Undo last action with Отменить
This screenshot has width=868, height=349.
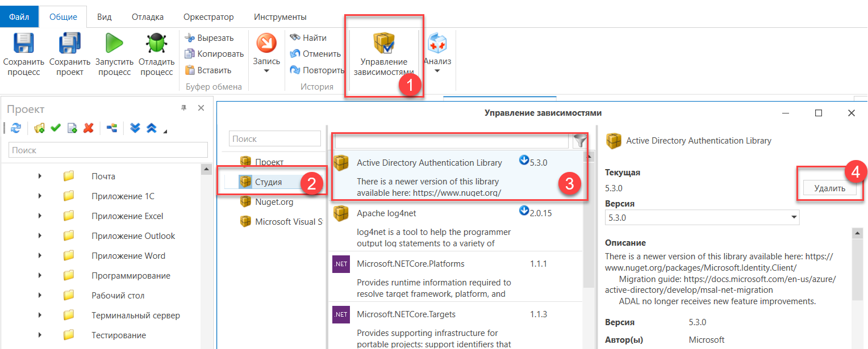pyautogui.click(x=315, y=54)
